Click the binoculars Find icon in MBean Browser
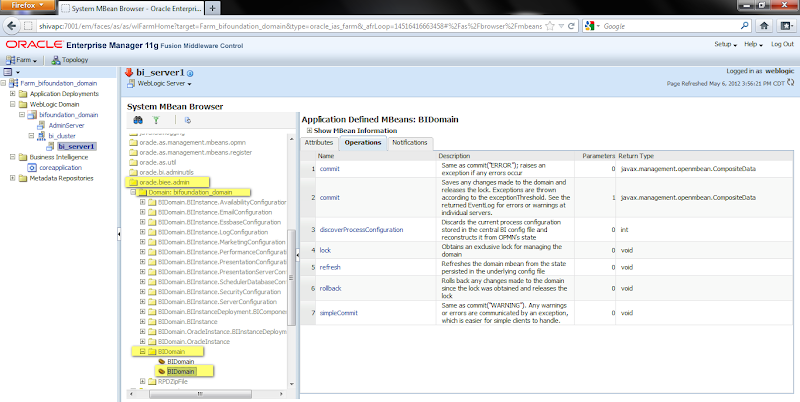Viewport: 800px width, 402px height. click(138, 119)
